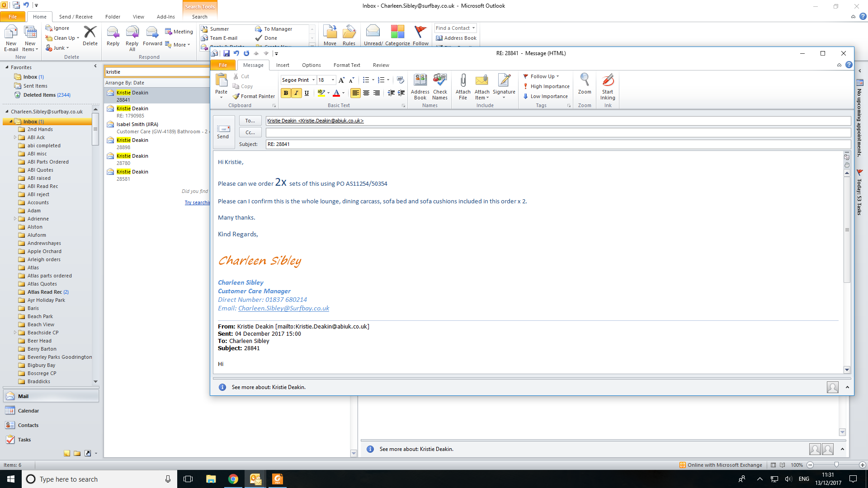
Task: Toggle Underline formatting button
Action: pos(307,93)
